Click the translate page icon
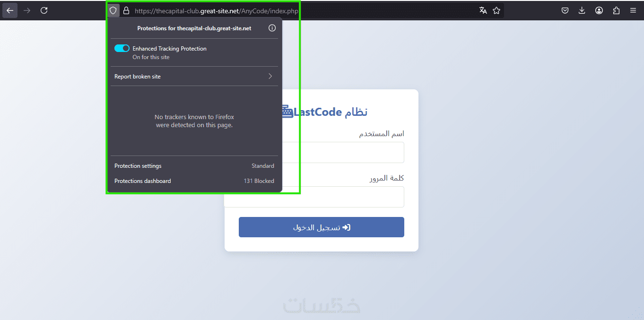The height and width of the screenshot is (320, 644). coord(483,10)
